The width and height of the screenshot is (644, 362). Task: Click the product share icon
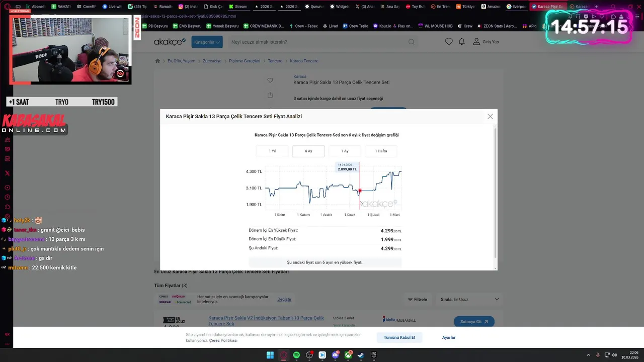[270, 95]
